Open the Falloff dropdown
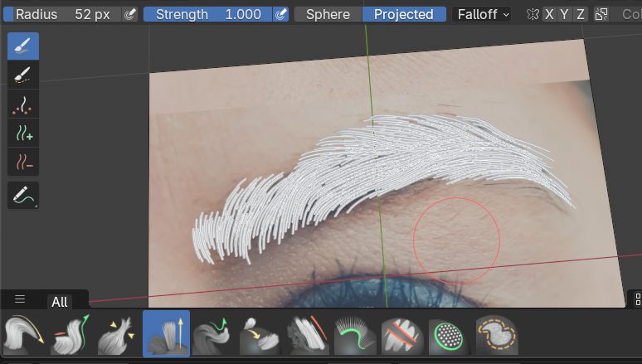The height and width of the screenshot is (364, 642). pyautogui.click(x=482, y=14)
